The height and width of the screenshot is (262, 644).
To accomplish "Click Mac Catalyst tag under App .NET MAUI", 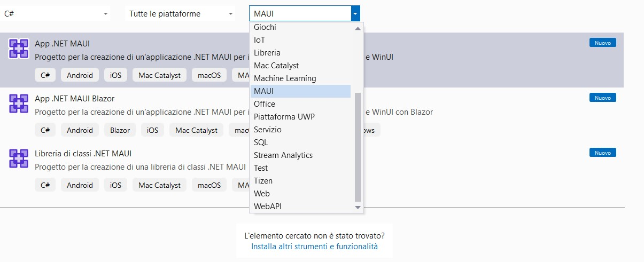I will pos(160,75).
